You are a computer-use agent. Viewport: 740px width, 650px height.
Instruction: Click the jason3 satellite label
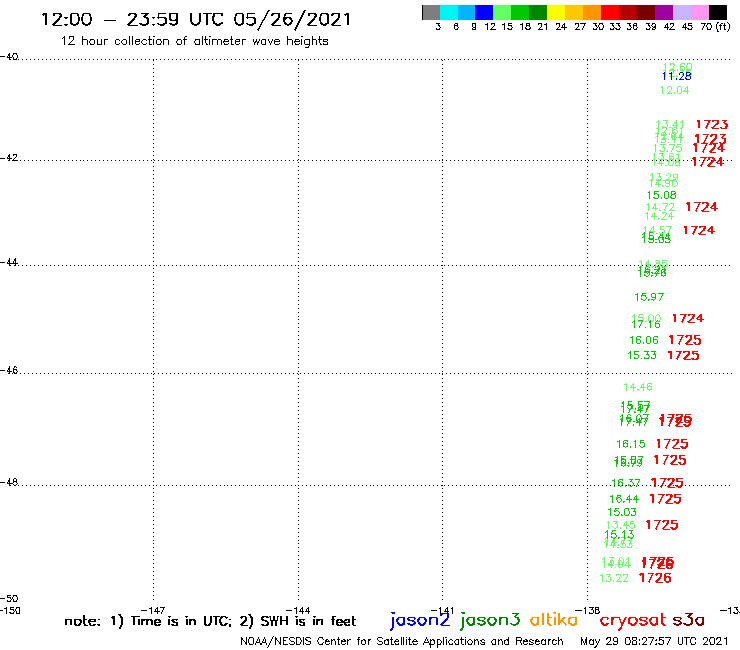pyautogui.click(x=490, y=620)
